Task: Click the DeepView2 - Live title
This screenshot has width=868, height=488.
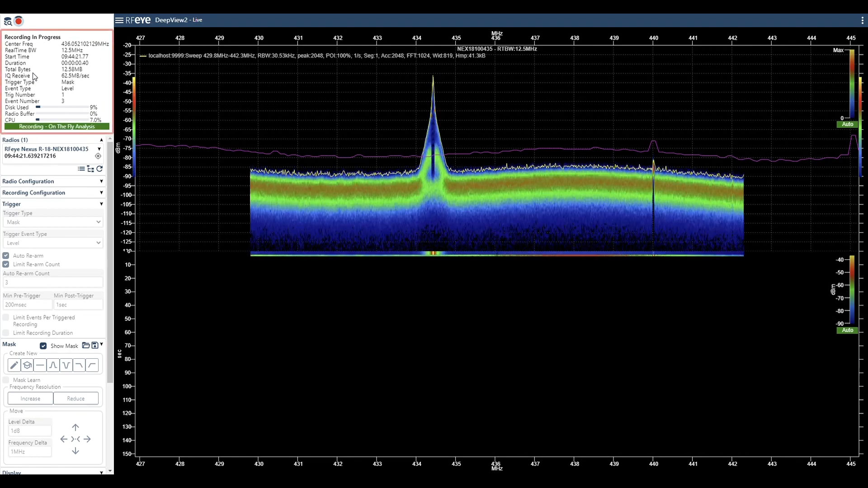Action: (179, 20)
